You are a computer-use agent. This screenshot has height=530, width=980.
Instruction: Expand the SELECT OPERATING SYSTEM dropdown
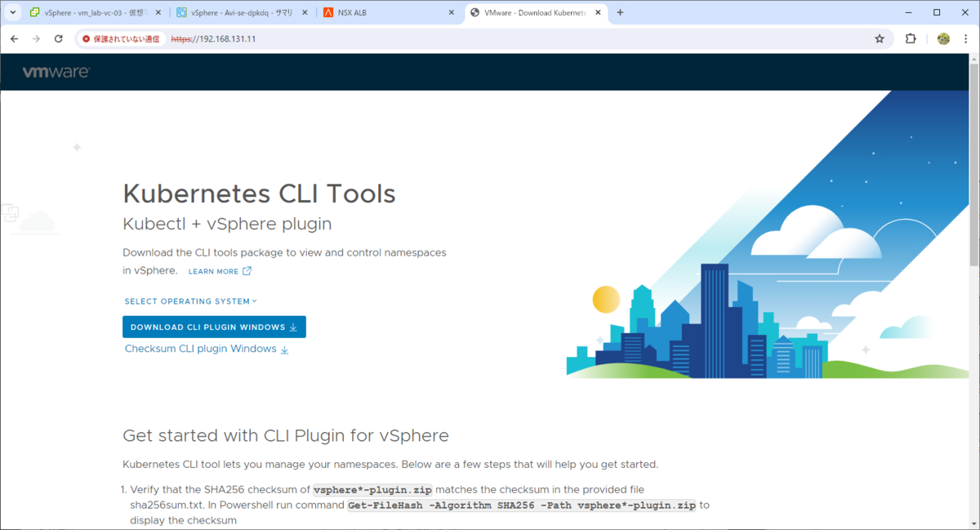191,301
